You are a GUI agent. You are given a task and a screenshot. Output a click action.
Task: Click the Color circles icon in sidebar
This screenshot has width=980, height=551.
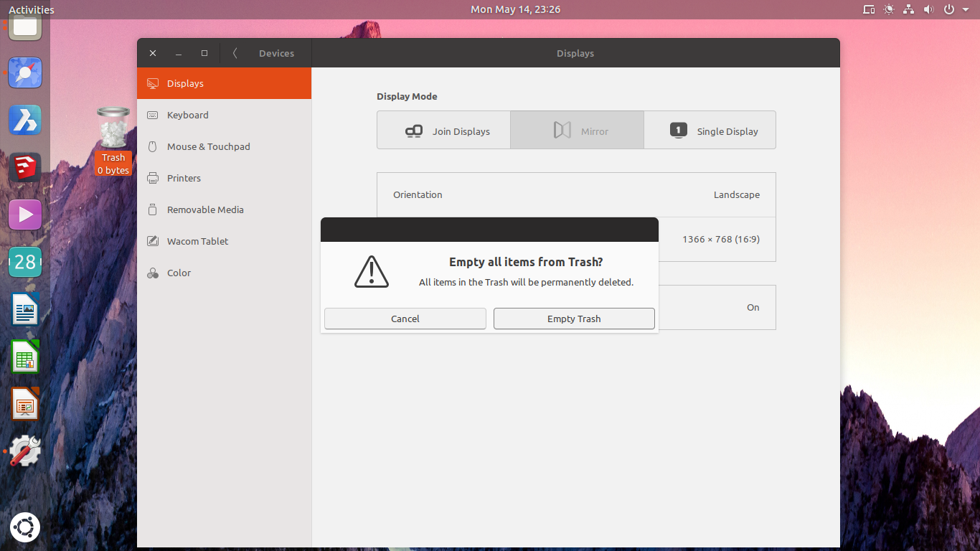point(152,273)
